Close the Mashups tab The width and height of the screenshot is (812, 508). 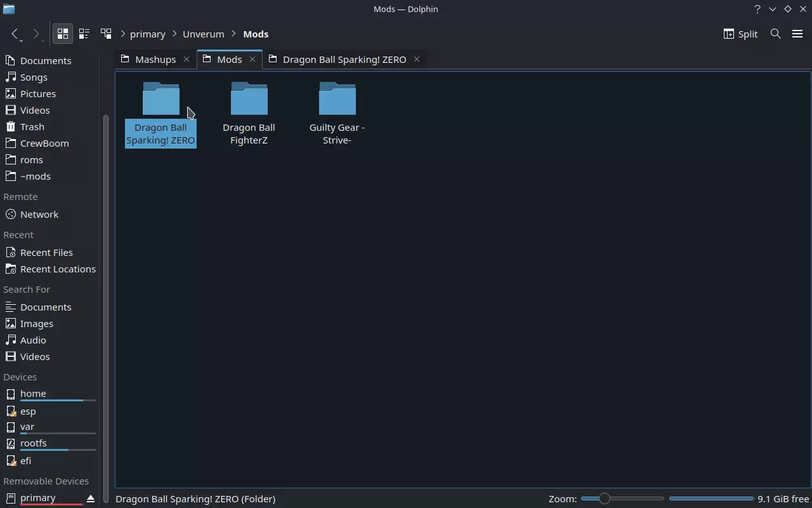[187, 59]
